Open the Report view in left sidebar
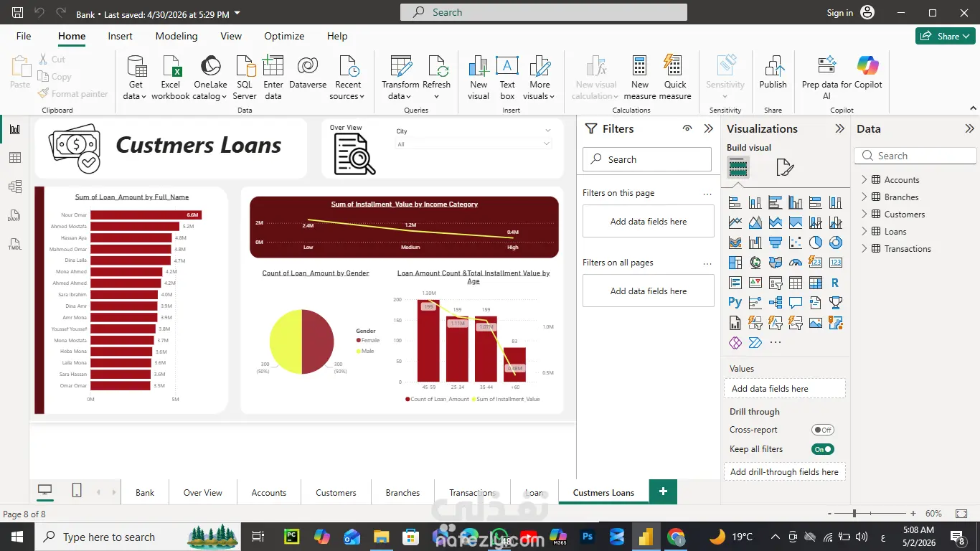 pyautogui.click(x=14, y=129)
